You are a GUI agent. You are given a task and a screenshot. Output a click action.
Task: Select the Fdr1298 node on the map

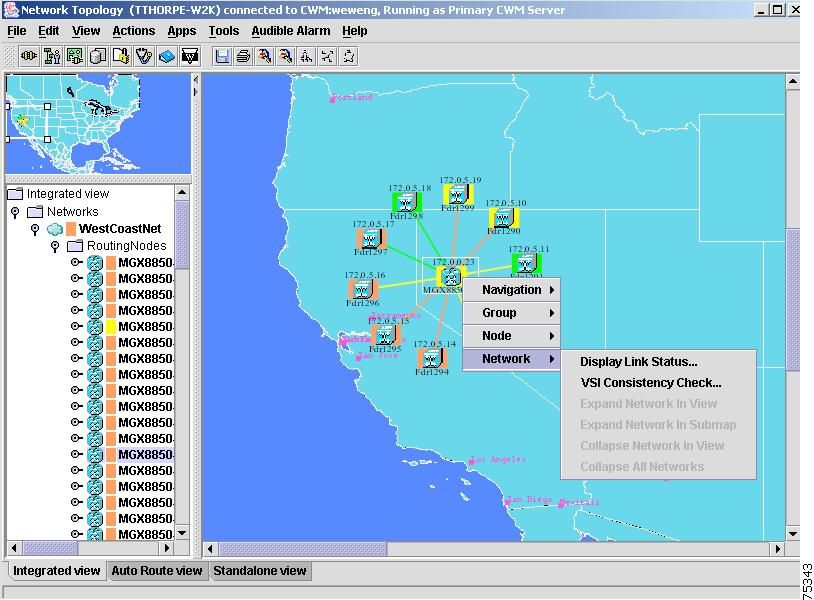tap(406, 202)
